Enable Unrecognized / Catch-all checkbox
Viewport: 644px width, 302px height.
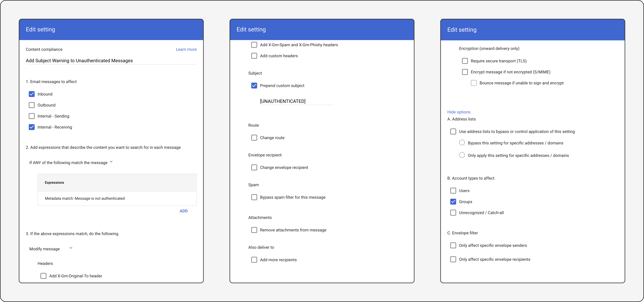point(453,212)
